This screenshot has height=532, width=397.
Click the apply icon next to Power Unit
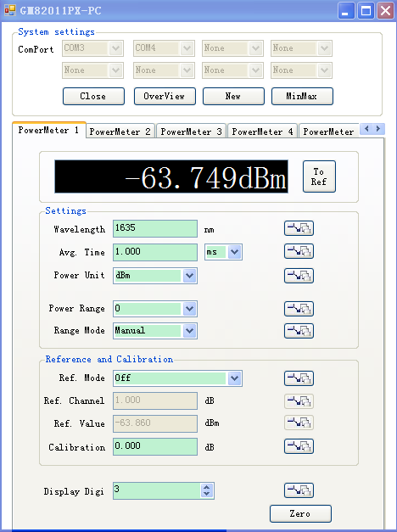click(x=299, y=276)
